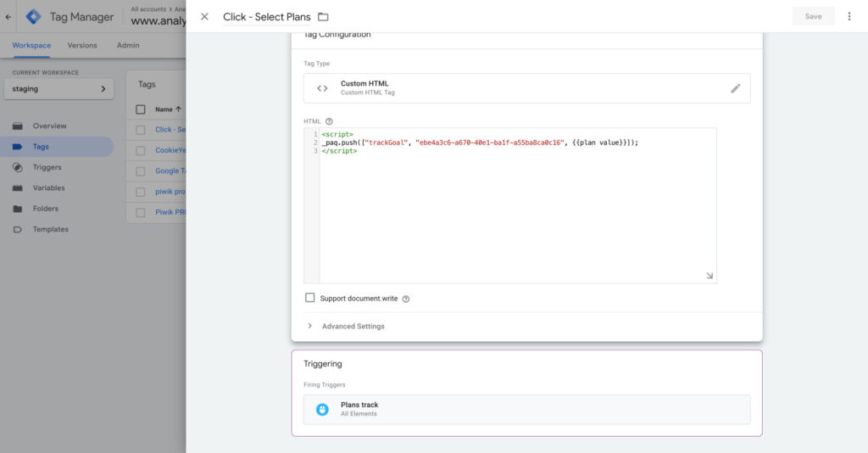Click the folder icon beside the tag name
This screenshot has width=868, height=453.
[x=323, y=17]
